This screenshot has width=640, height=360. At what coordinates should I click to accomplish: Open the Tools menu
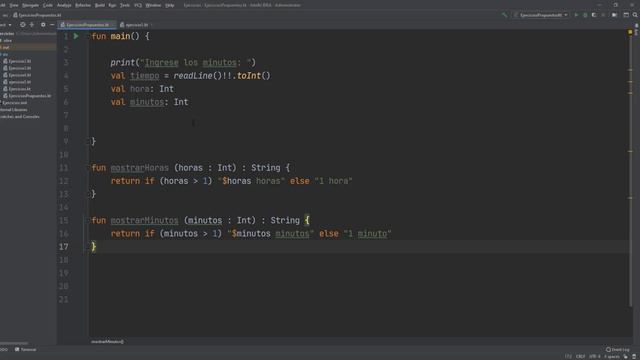pyautogui.click(x=125, y=5)
